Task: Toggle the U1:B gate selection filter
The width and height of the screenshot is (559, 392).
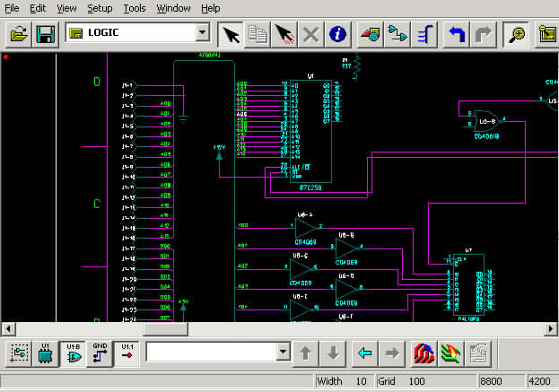Action: click(x=73, y=353)
